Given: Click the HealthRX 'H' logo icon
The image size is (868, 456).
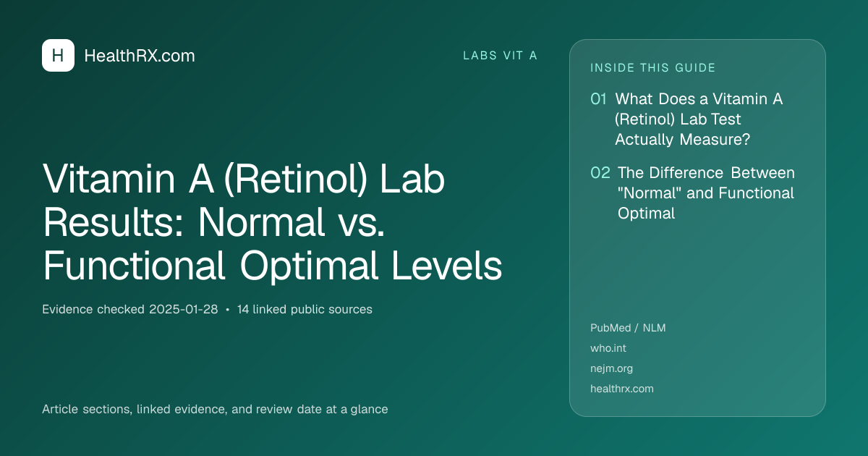Looking at the screenshot, I should (x=58, y=55).
